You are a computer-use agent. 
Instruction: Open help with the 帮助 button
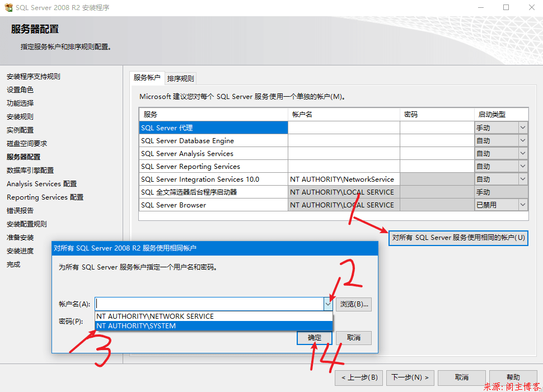click(513, 377)
